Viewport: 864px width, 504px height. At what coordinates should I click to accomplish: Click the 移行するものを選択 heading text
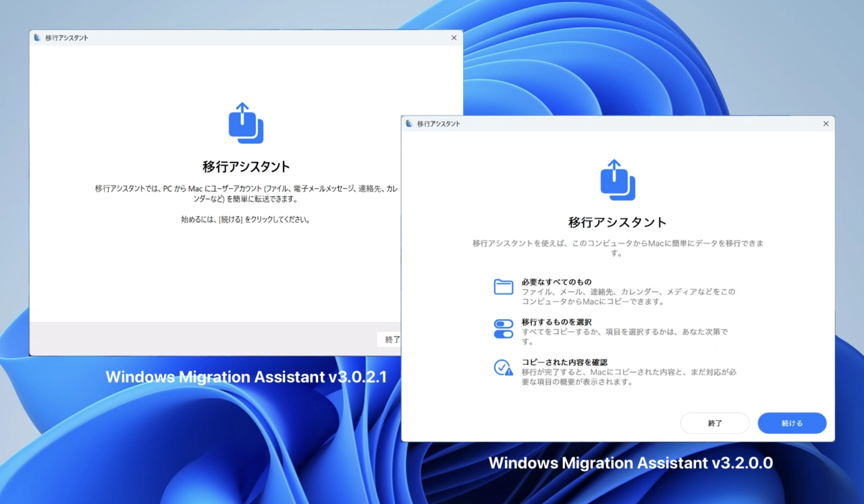click(557, 323)
